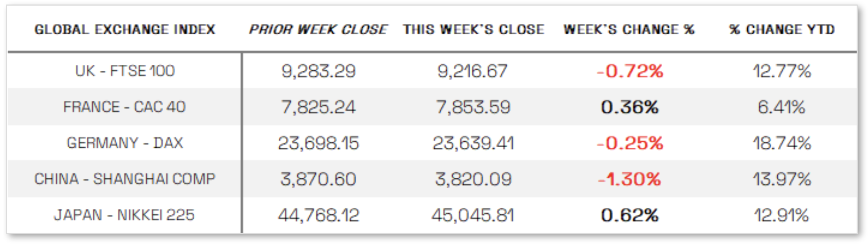Click the Week's Change % header
Viewport: 868px width, 244px height.
629,30
